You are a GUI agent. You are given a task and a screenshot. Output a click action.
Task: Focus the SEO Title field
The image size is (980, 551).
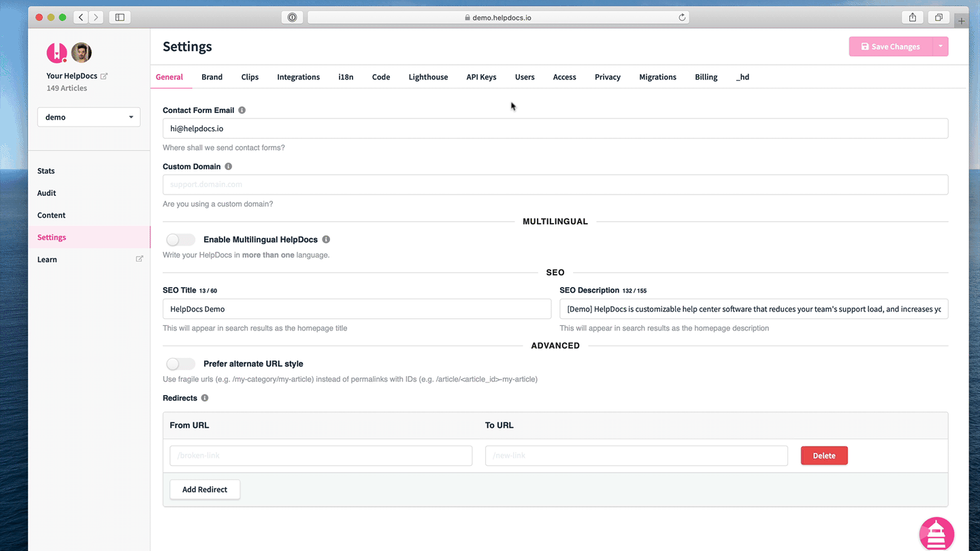(357, 309)
